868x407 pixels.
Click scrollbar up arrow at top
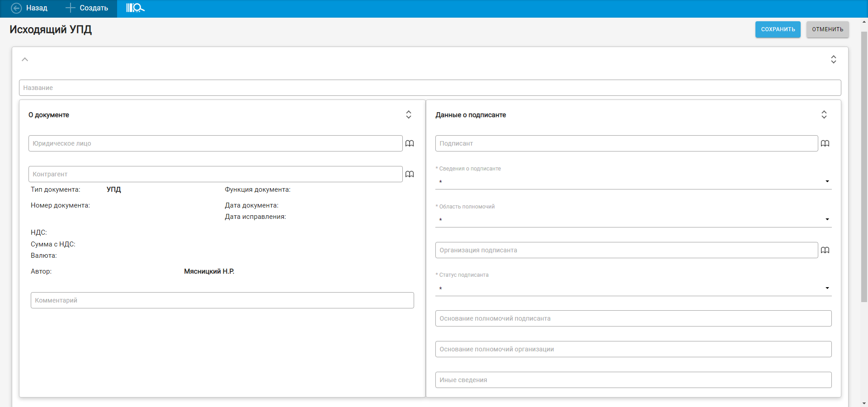pos(864,21)
